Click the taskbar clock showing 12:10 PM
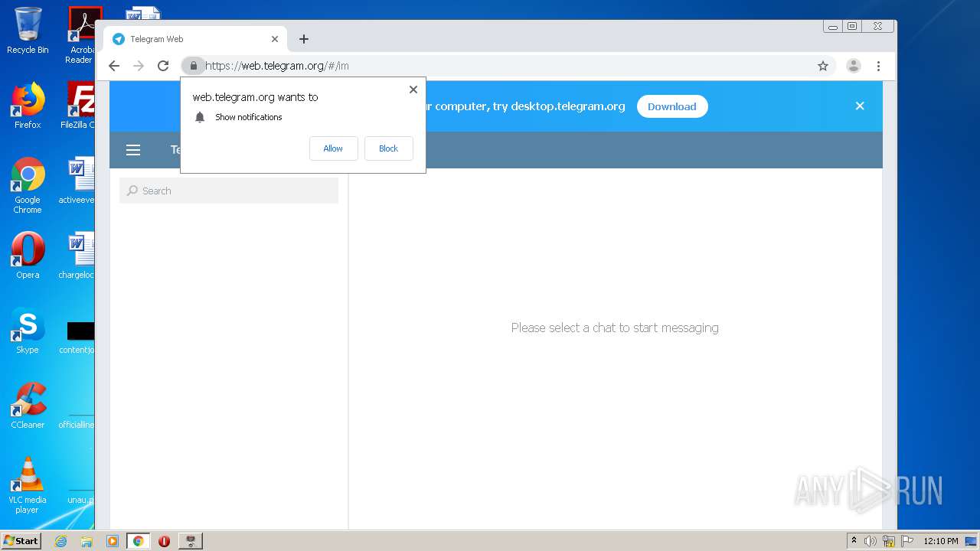980x551 pixels. [x=941, y=541]
